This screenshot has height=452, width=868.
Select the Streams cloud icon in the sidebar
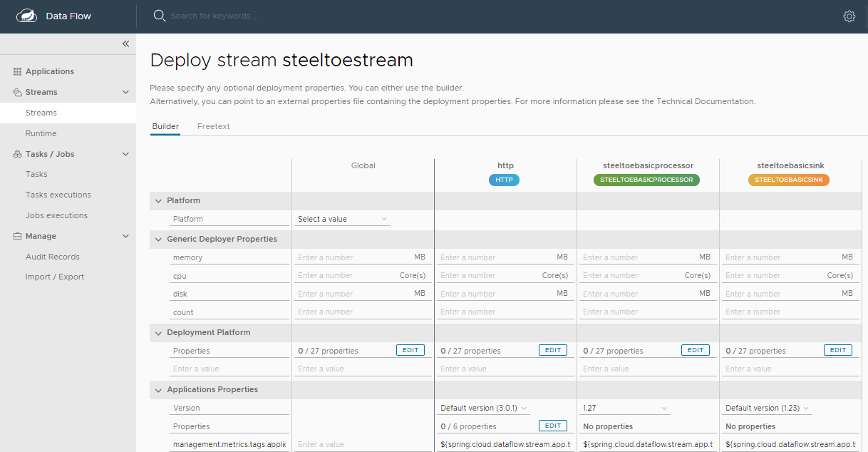pos(16,91)
